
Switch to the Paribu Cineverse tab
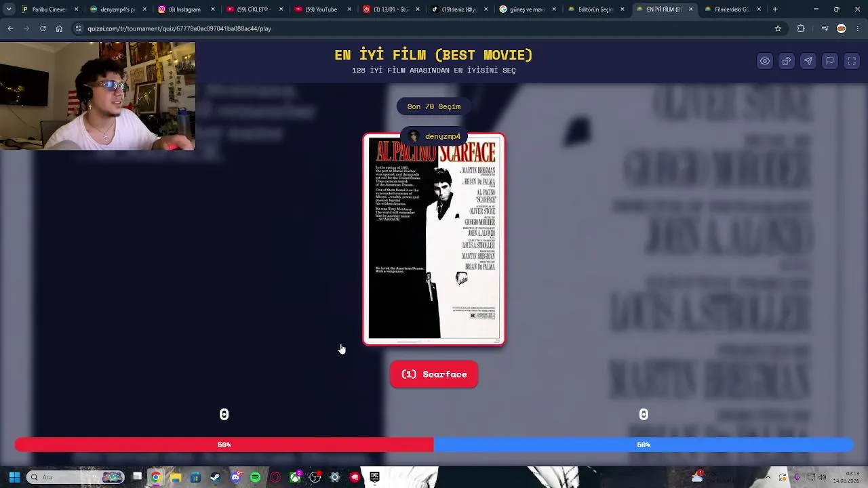[x=50, y=9]
